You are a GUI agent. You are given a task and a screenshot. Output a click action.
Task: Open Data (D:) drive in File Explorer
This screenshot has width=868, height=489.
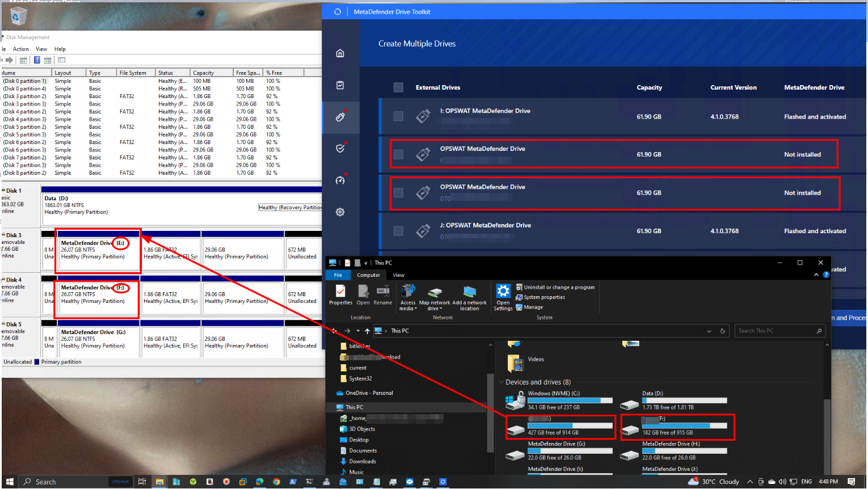[673, 400]
